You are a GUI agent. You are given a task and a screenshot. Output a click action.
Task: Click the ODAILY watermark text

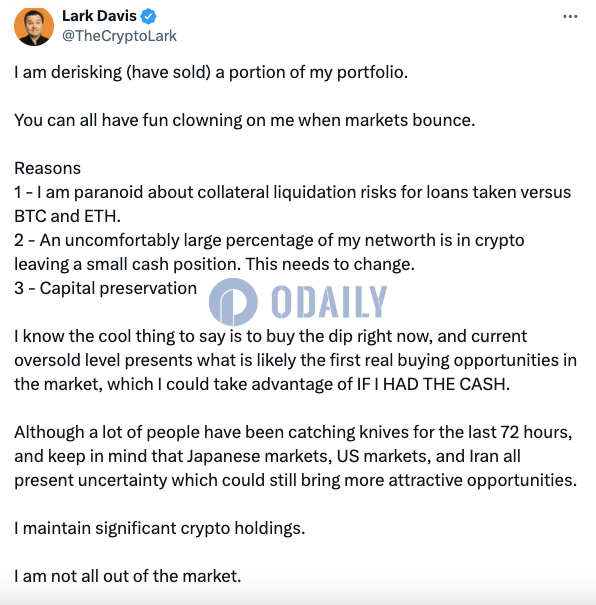tap(329, 302)
